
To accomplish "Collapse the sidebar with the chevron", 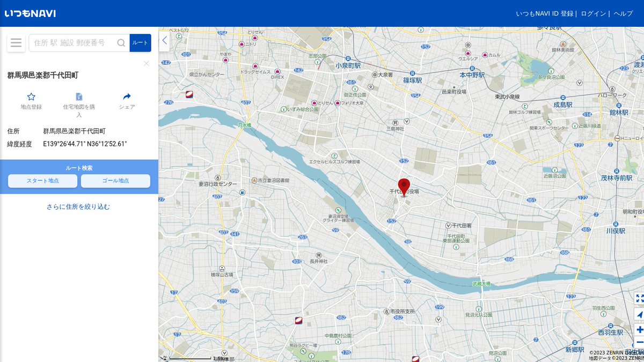I will tap(164, 40).
